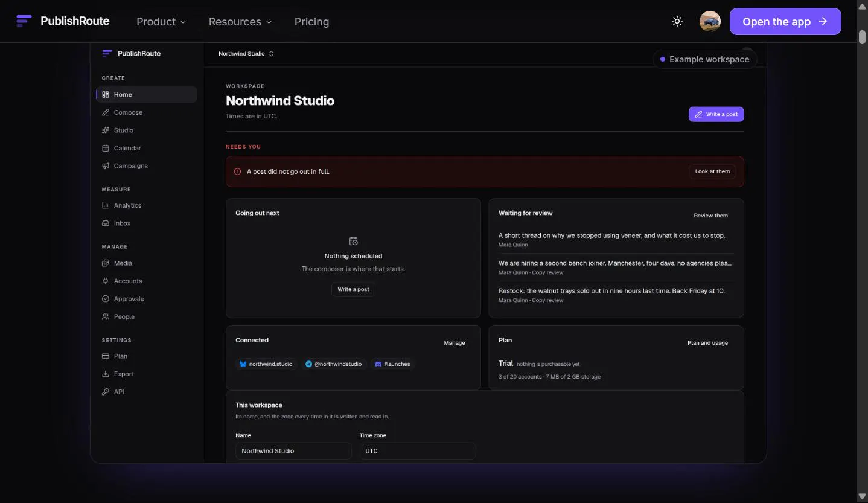The height and width of the screenshot is (503, 868).
Task: Click the "Times are in UTC." text
Action: (x=252, y=116)
